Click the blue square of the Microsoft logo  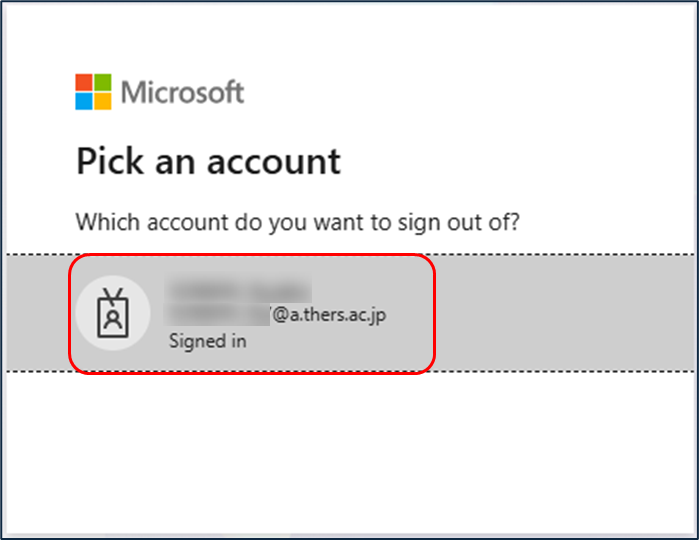tap(84, 101)
